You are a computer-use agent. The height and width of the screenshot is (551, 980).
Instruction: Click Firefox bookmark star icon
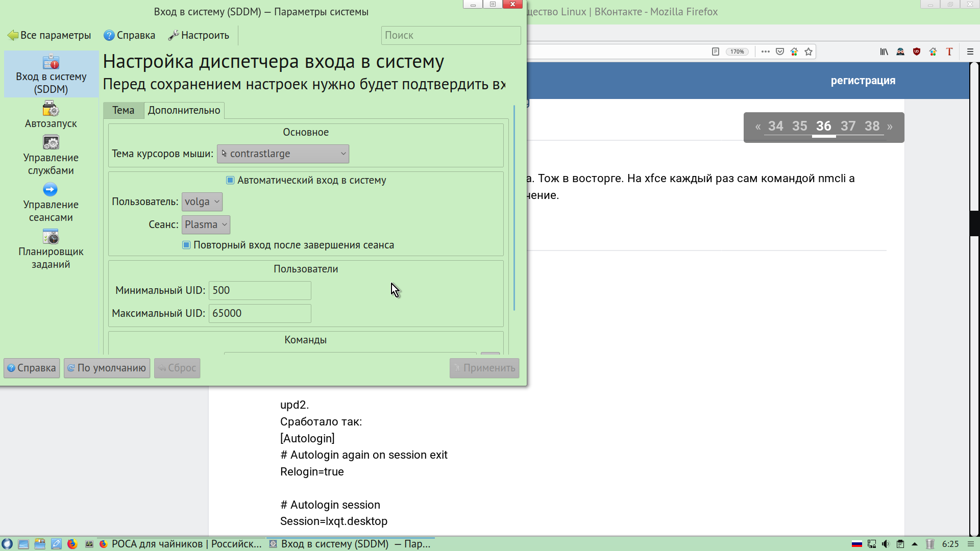point(808,52)
